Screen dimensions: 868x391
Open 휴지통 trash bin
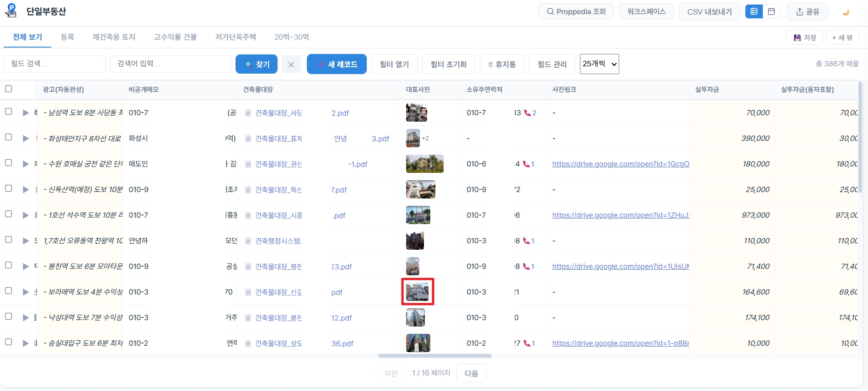coord(502,64)
